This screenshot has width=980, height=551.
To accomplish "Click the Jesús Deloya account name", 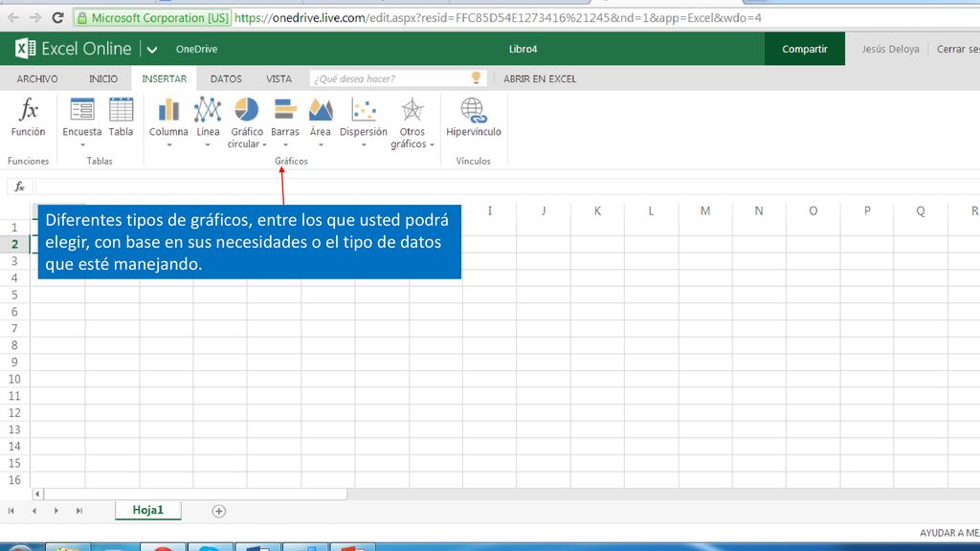I will point(890,49).
